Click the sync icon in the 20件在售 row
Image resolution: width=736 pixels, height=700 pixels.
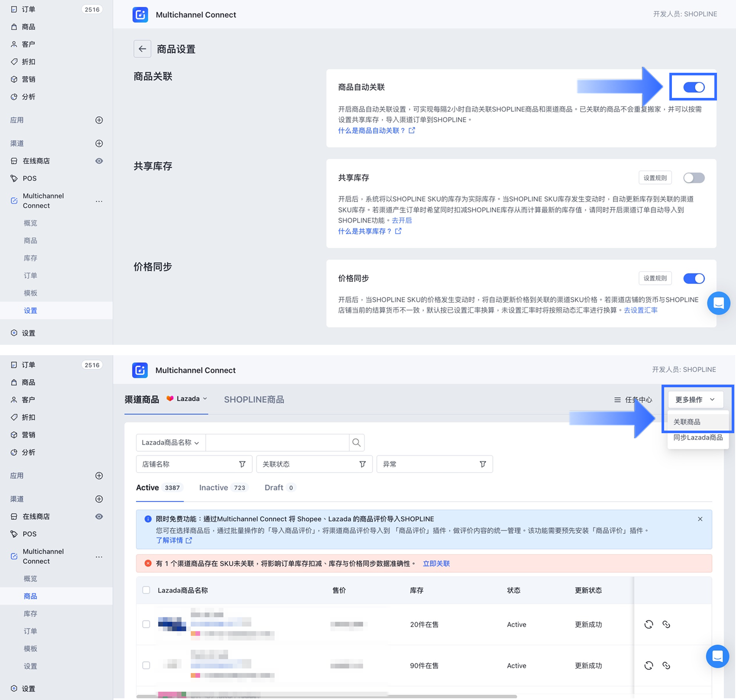click(x=649, y=624)
